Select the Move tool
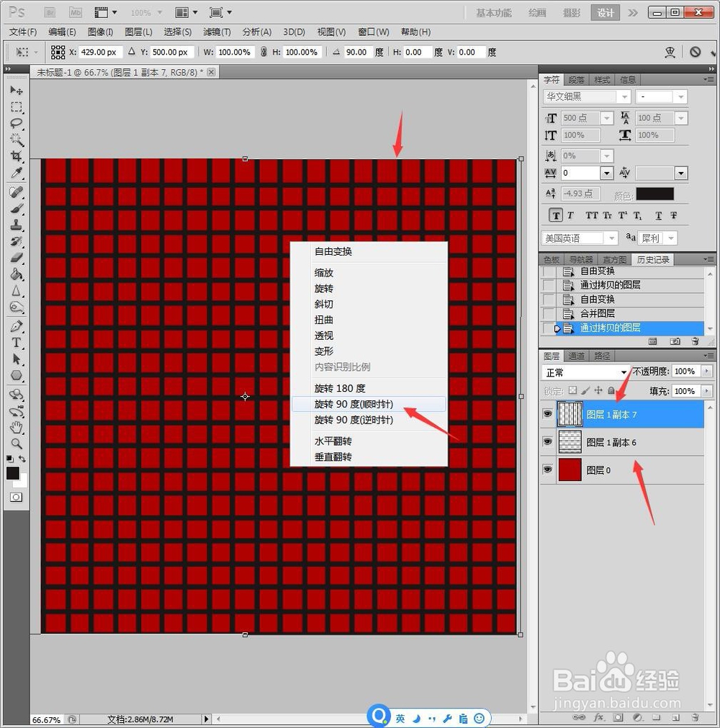 click(17, 90)
